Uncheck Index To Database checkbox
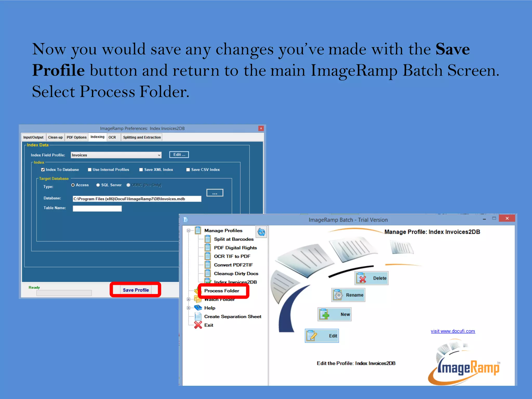Image resolution: width=532 pixels, height=399 pixels. [43, 170]
